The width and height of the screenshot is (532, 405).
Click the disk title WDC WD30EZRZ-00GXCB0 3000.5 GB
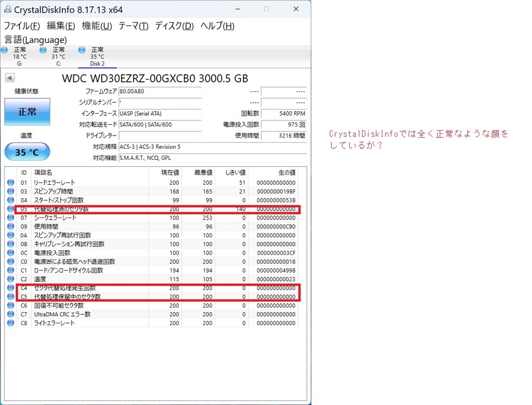click(155, 78)
